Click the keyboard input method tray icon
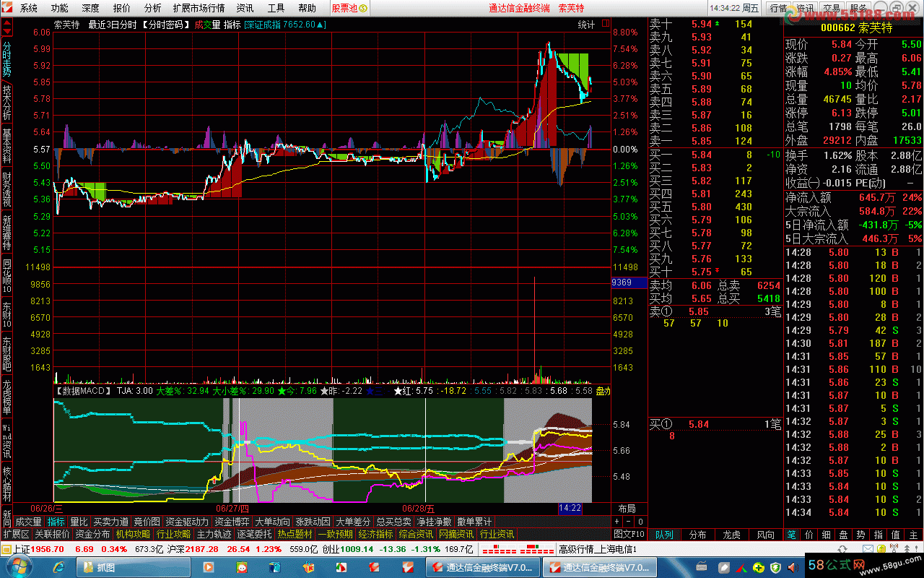Image resolution: width=924 pixels, height=578 pixels. (x=702, y=567)
